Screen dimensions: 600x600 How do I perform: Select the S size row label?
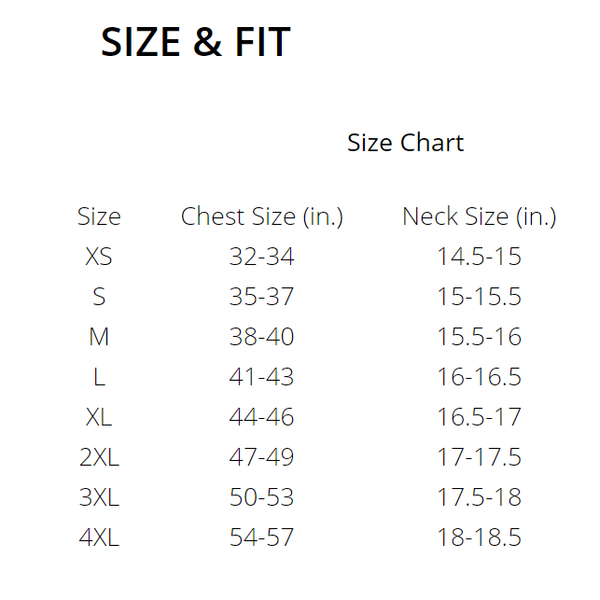point(99,297)
